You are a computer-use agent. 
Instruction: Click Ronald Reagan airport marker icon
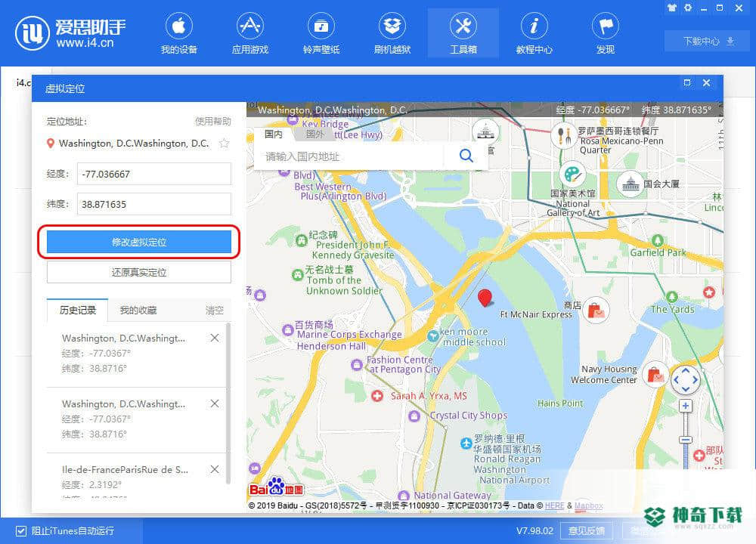[x=466, y=444]
